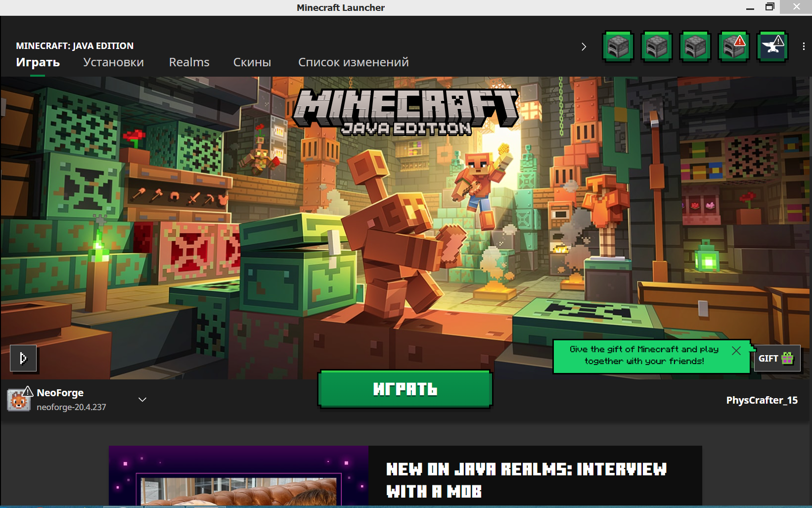Click the GIFT present button
The height and width of the screenshot is (508, 812).
[776, 358]
